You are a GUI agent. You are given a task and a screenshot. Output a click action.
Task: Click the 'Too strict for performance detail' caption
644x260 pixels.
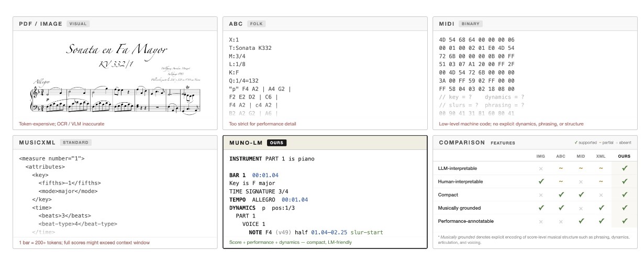[x=263, y=124]
